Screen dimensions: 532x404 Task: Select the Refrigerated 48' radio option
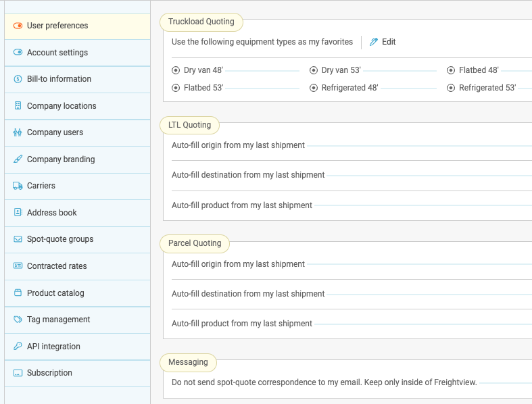click(x=314, y=88)
